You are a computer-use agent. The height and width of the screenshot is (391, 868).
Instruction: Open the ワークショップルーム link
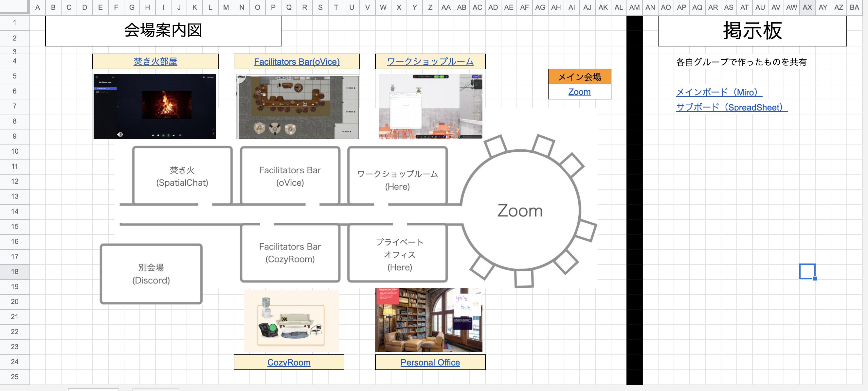[x=430, y=61]
